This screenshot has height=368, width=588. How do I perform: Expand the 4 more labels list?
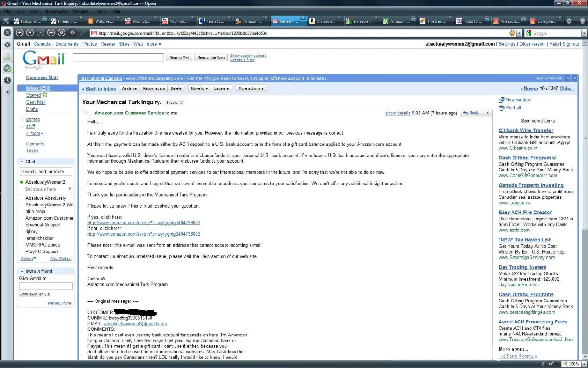[35, 134]
